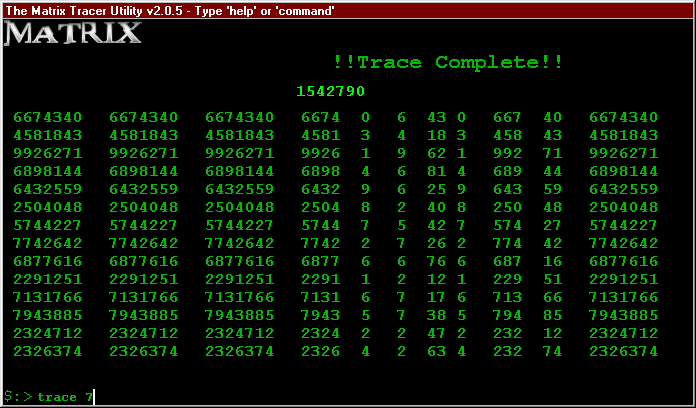This screenshot has width=696, height=408.
Task: Select the three-digit value 713
Action: [x=507, y=298]
